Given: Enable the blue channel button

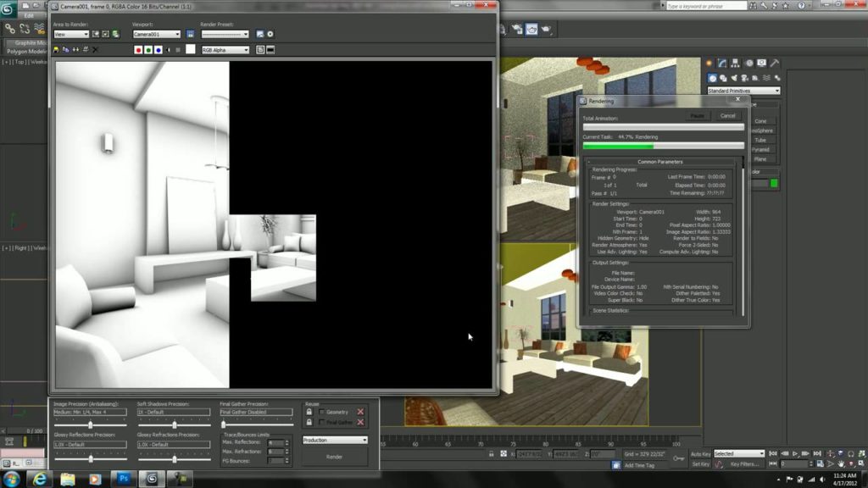Looking at the screenshot, I should (159, 50).
